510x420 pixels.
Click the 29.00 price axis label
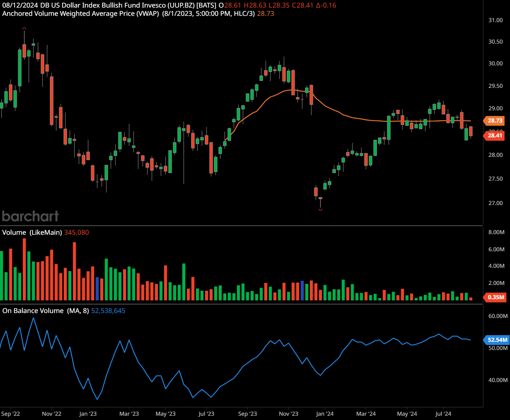(x=495, y=108)
